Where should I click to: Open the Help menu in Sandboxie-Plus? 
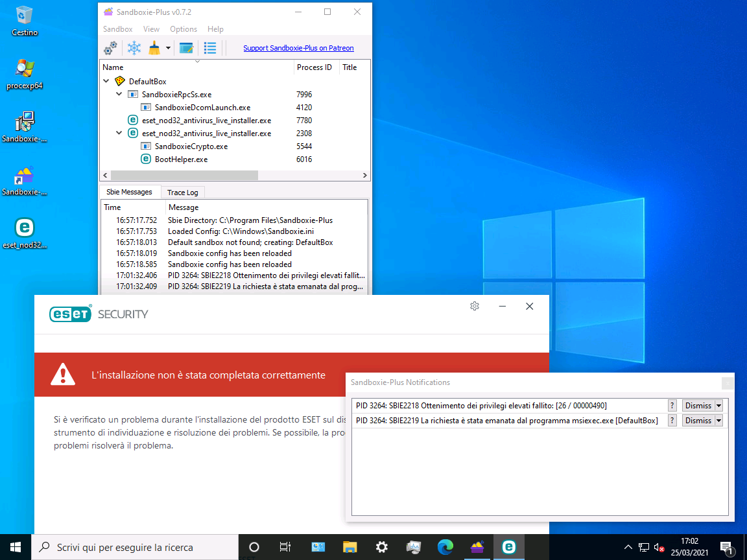215,29
